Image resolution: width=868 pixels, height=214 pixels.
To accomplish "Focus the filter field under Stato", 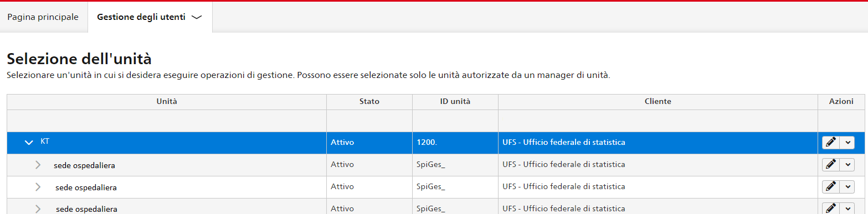I will pos(369,121).
